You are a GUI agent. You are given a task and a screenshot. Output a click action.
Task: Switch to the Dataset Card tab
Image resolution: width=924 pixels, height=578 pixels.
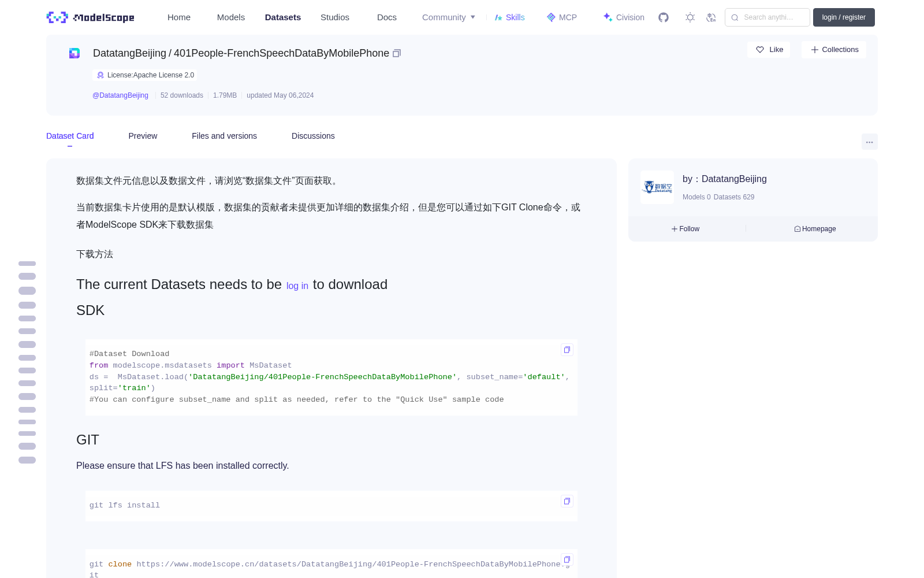(70, 136)
